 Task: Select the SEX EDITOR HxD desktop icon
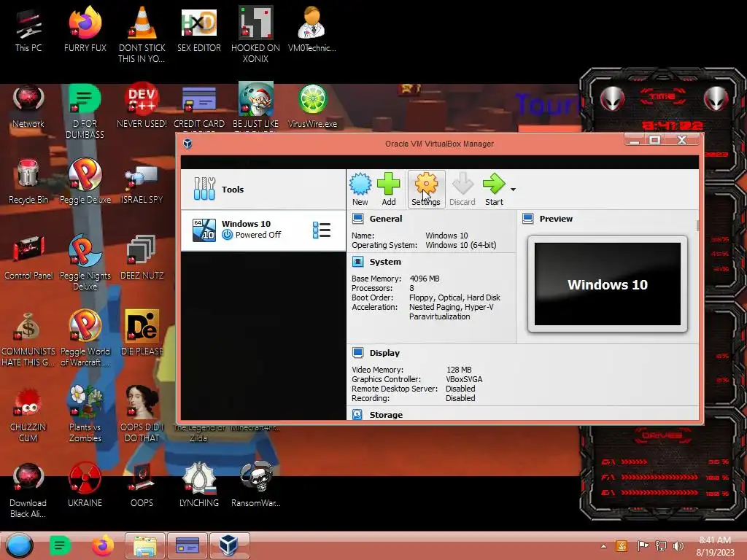[199, 30]
